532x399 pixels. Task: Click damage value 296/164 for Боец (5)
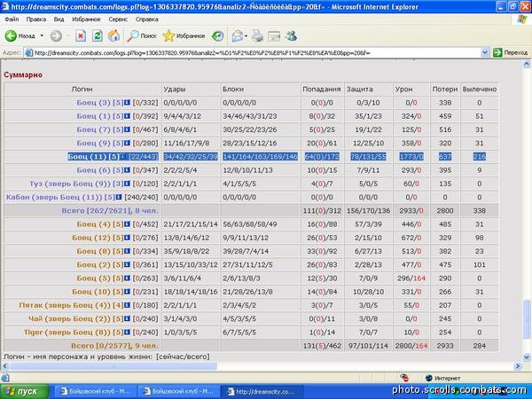(x=411, y=278)
